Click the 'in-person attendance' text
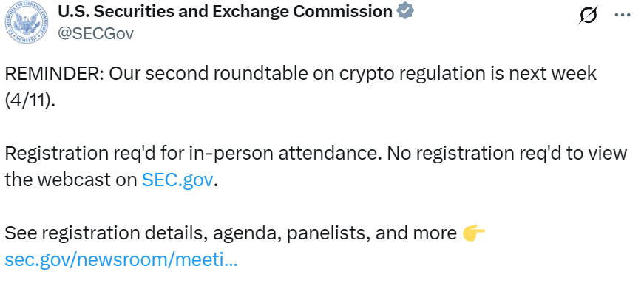Screen dimensions: 644x283 [286, 154]
